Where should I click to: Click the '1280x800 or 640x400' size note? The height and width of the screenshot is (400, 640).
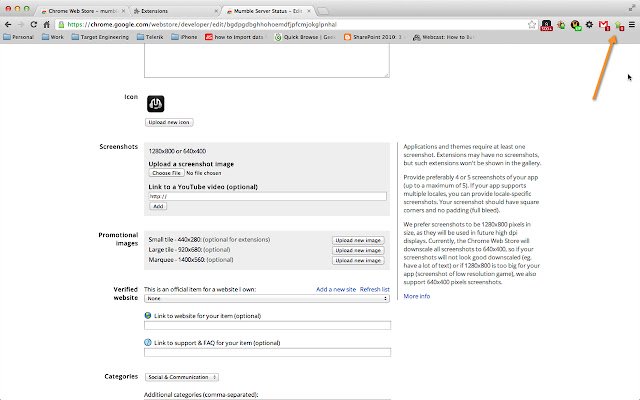pyautogui.click(x=177, y=151)
